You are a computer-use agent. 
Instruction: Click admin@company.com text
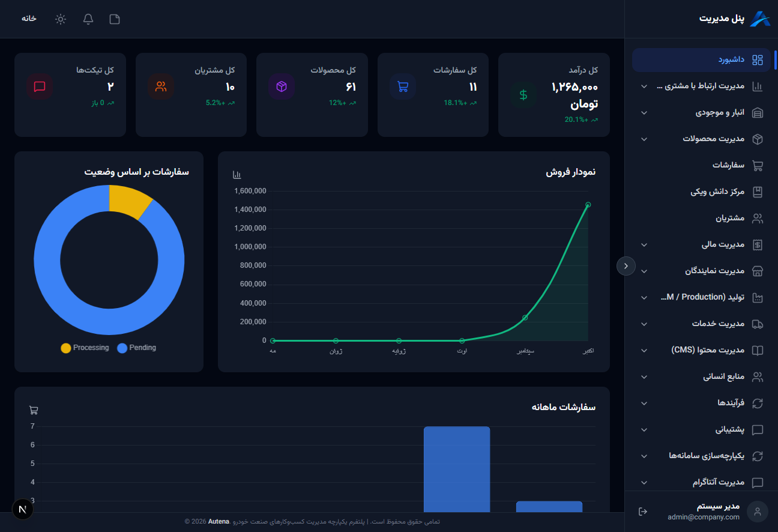click(x=704, y=517)
